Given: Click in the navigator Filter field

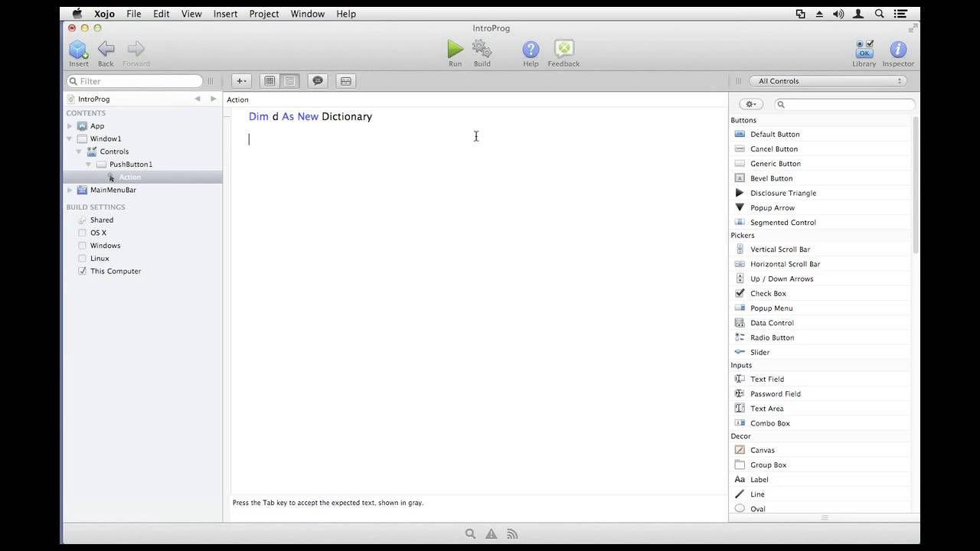Looking at the screenshot, I should [135, 81].
